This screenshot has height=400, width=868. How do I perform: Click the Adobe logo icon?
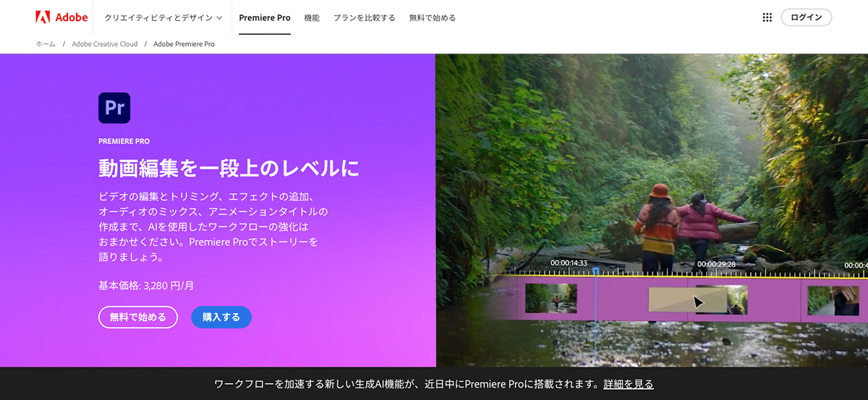[43, 17]
